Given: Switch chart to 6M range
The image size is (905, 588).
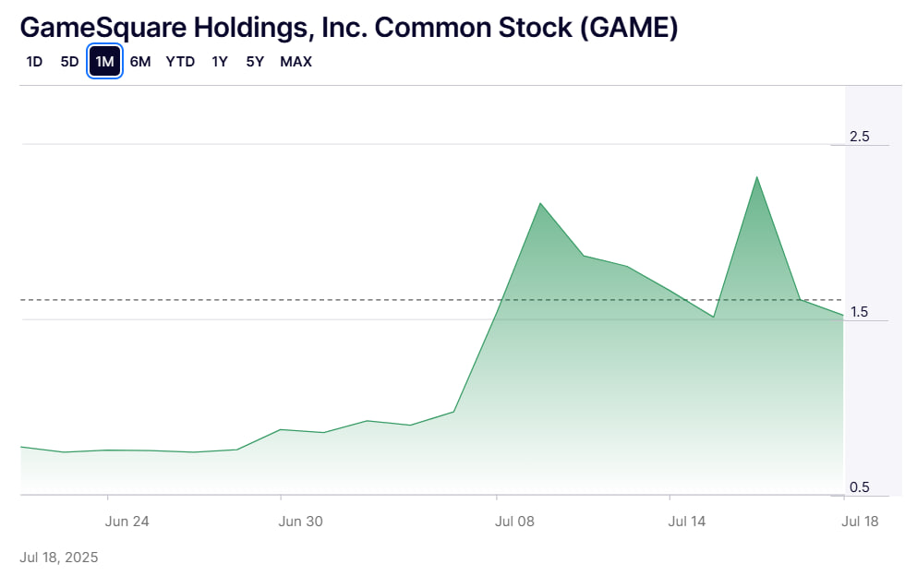Looking at the screenshot, I should [140, 61].
